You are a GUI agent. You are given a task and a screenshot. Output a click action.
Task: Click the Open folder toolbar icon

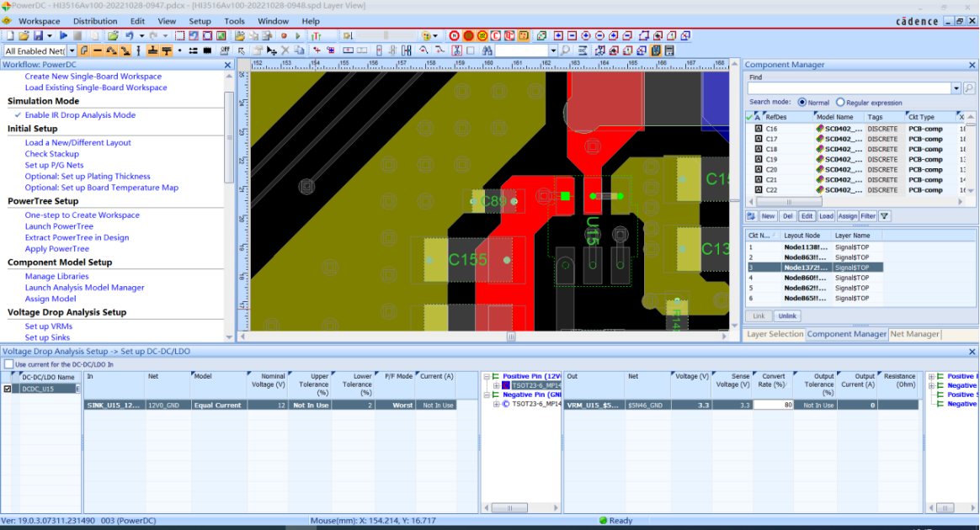pos(23,35)
